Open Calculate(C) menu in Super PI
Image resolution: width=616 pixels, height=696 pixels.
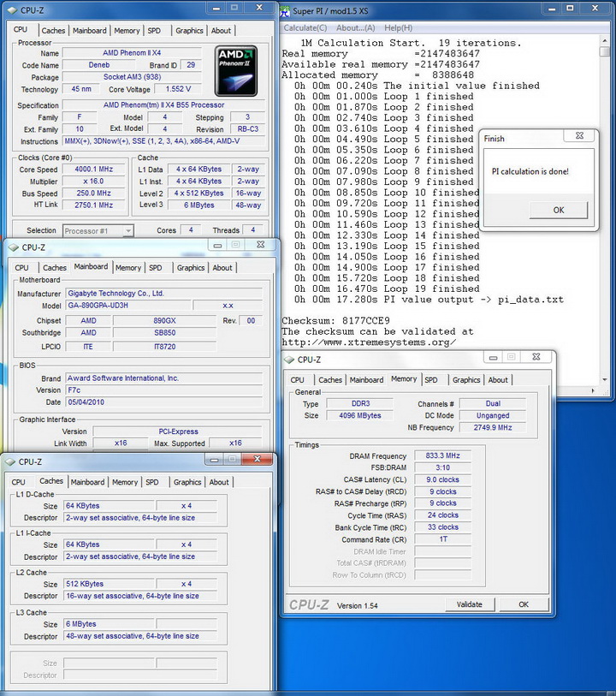[305, 27]
